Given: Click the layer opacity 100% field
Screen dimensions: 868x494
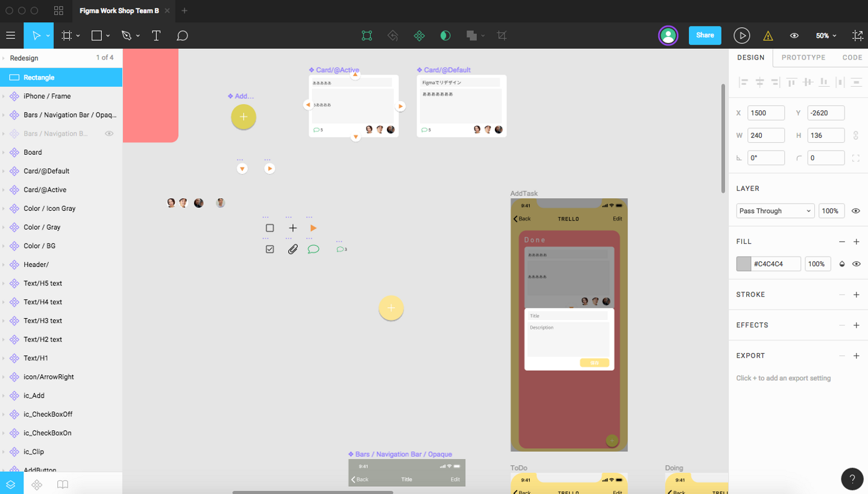Looking at the screenshot, I should (x=831, y=211).
